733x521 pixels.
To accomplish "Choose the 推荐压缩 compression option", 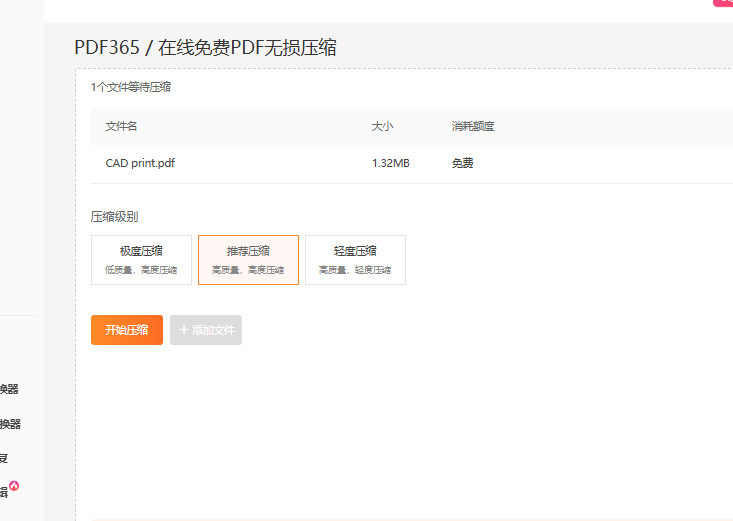I will (248, 260).
